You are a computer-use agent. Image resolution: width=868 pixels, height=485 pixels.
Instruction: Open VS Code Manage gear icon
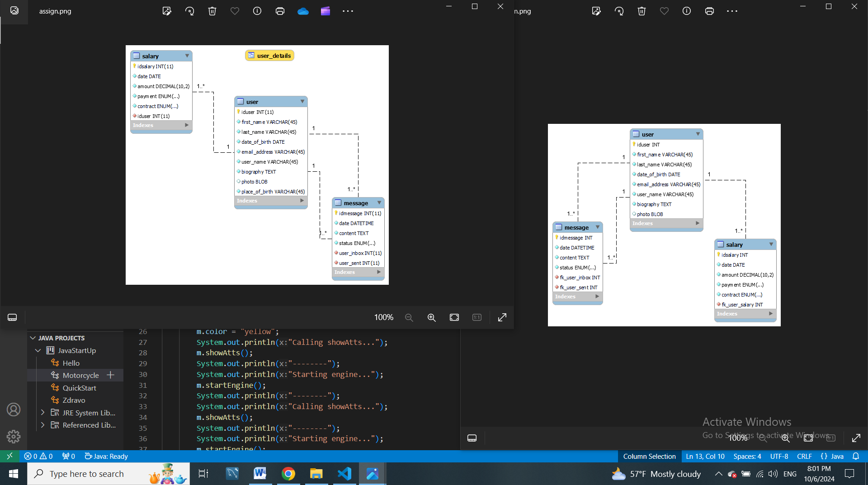click(14, 436)
